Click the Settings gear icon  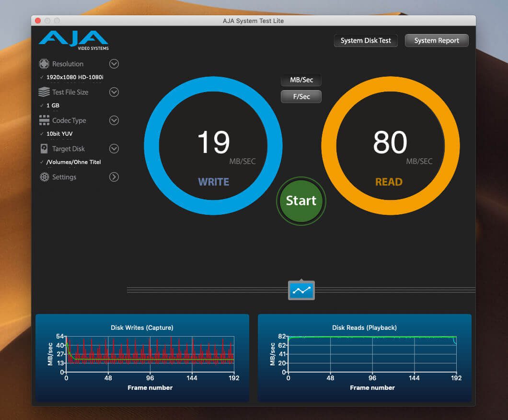coord(44,177)
